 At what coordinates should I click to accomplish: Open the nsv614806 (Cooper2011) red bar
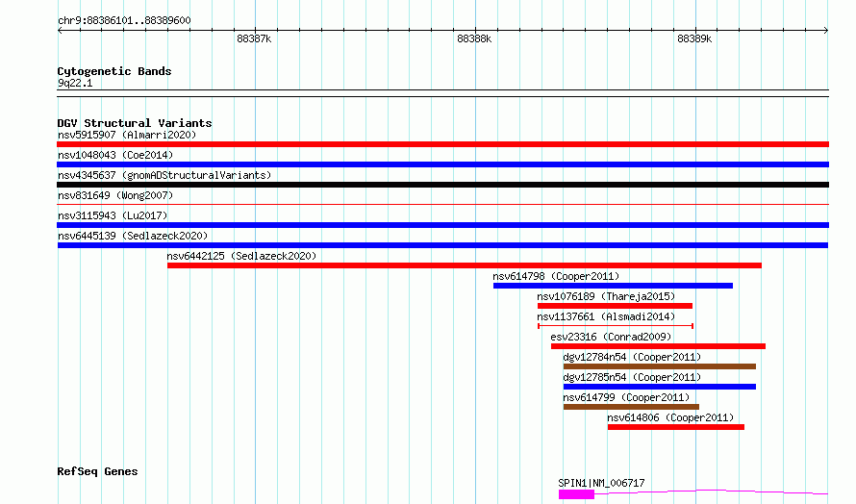676,427
